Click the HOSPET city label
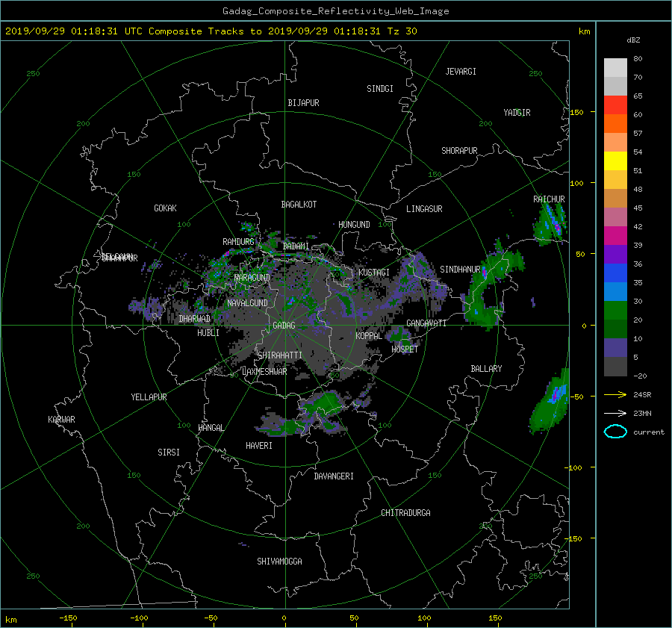Viewport: 672px width, 628px height. tap(405, 349)
